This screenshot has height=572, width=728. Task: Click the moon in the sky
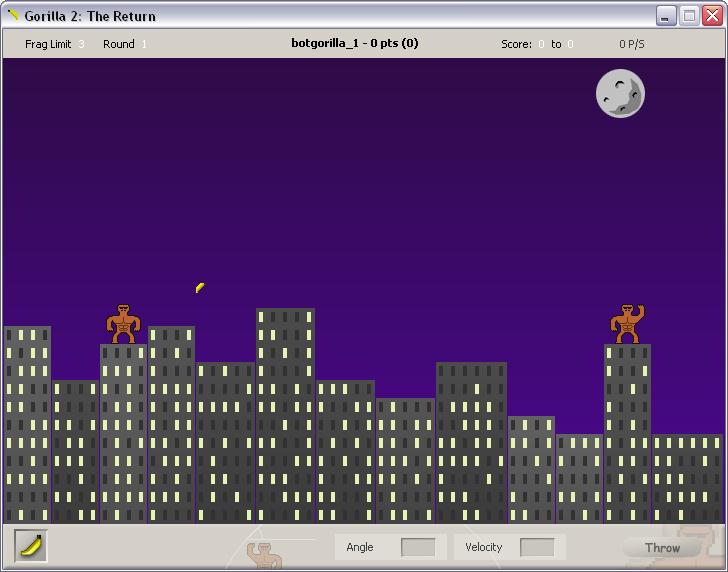[620, 93]
